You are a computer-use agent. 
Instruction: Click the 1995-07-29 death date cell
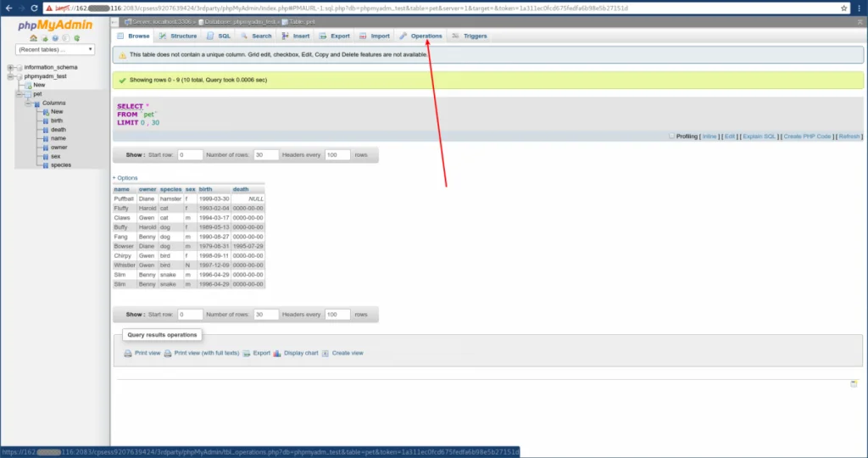pos(248,247)
